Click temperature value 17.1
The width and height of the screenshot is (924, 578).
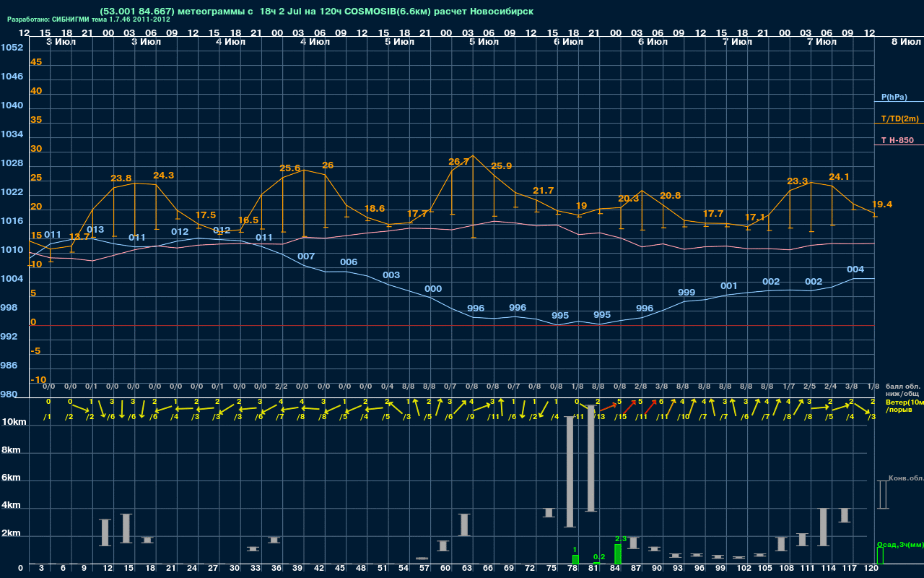pyautogui.click(x=754, y=217)
